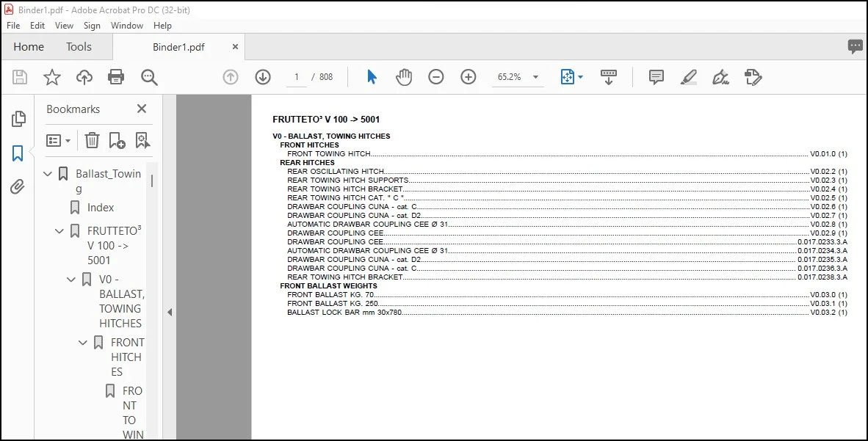The height and width of the screenshot is (441, 868).
Task: Select V0 - BALLAST, TOWING HITCHES bookmark
Action: [x=121, y=301]
